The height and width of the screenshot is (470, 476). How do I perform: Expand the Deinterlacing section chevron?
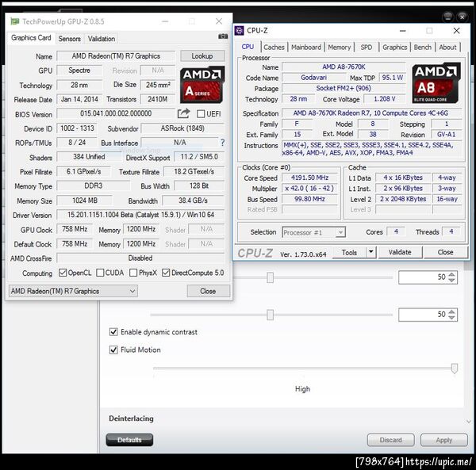(469, 422)
